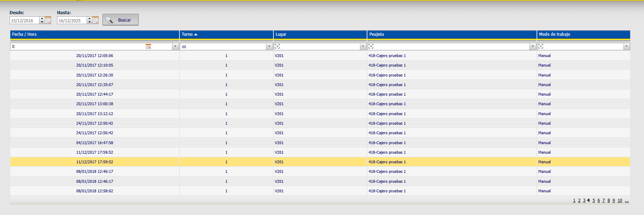Open the Desde date calendar picker

(x=48, y=21)
